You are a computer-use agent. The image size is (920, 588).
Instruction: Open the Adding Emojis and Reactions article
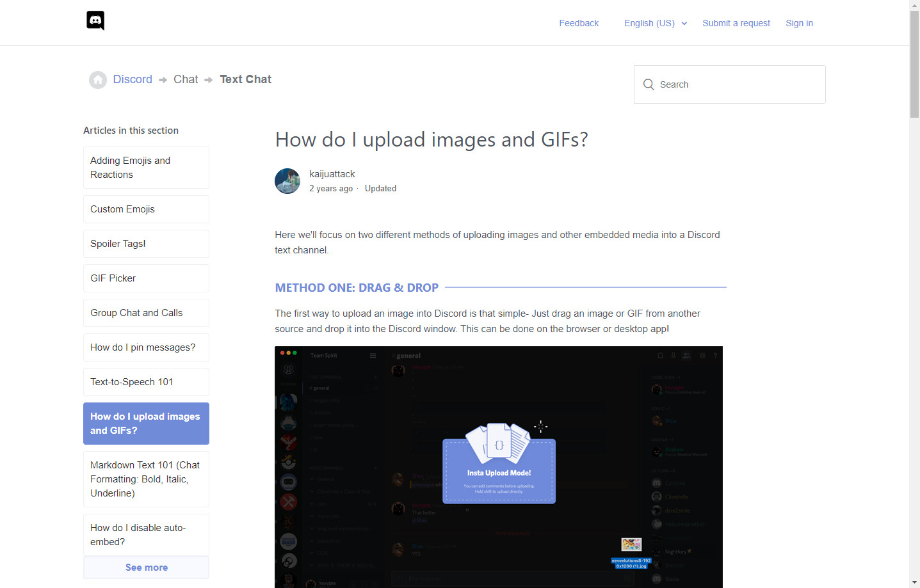pos(146,168)
